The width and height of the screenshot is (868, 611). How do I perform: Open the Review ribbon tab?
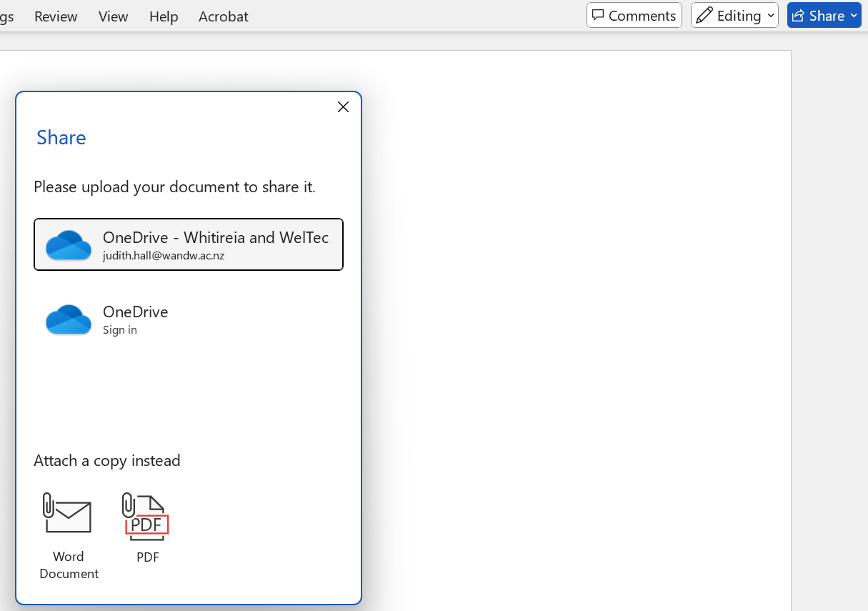pos(56,16)
